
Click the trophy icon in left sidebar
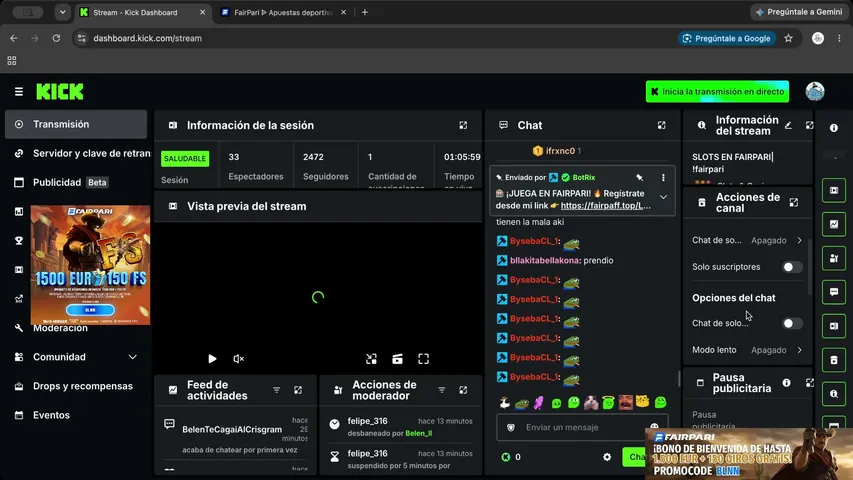click(x=19, y=241)
